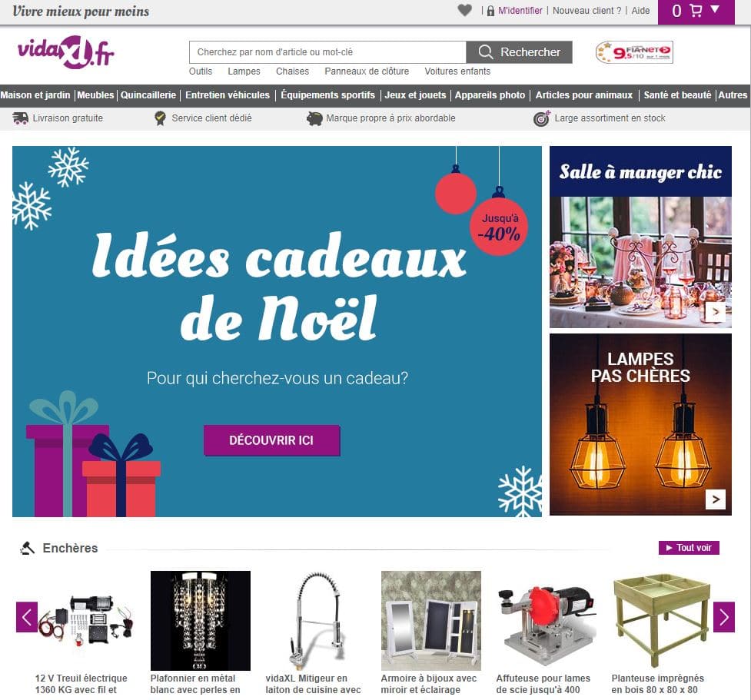Click the free delivery truck icon
Viewport: 751px width, 700px height.
point(20,118)
